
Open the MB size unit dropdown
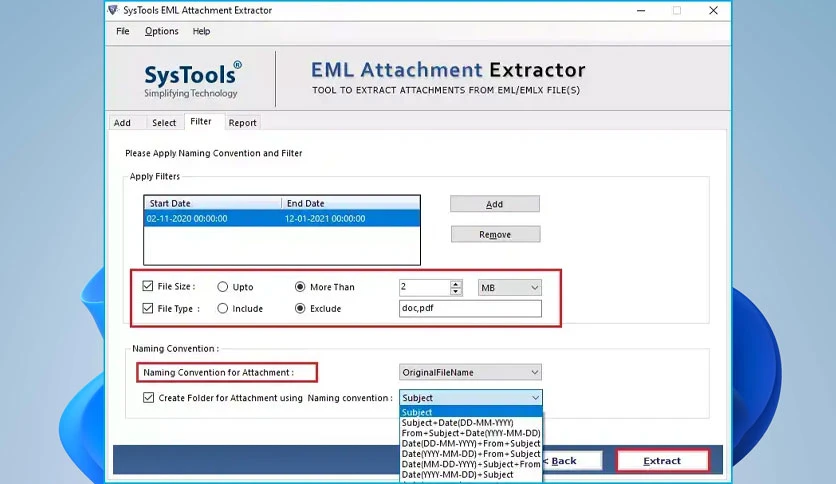510,288
